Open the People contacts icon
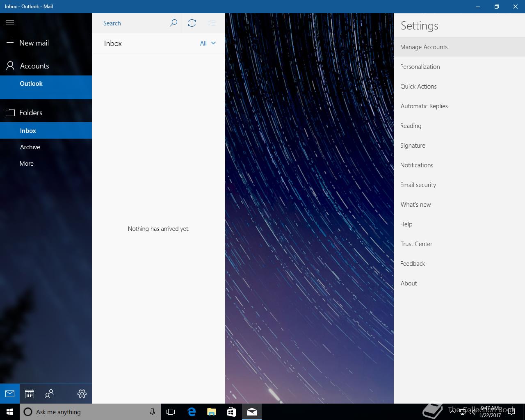 (49, 394)
